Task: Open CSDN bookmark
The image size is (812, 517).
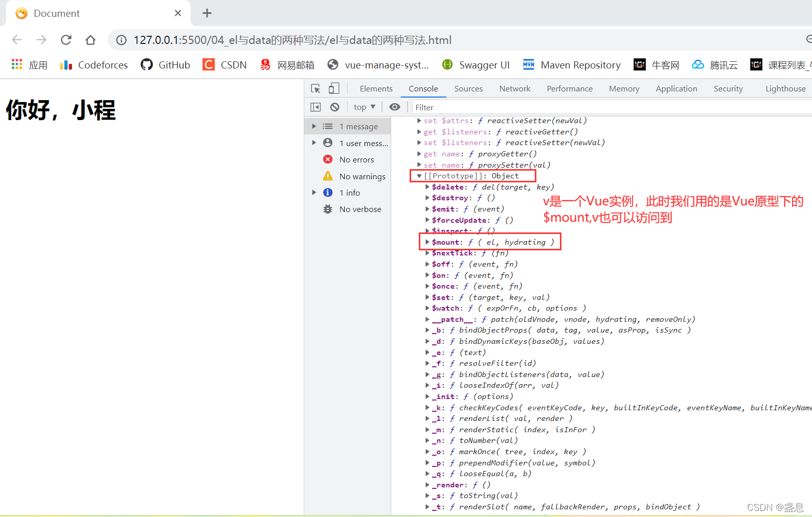Action: (225, 65)
